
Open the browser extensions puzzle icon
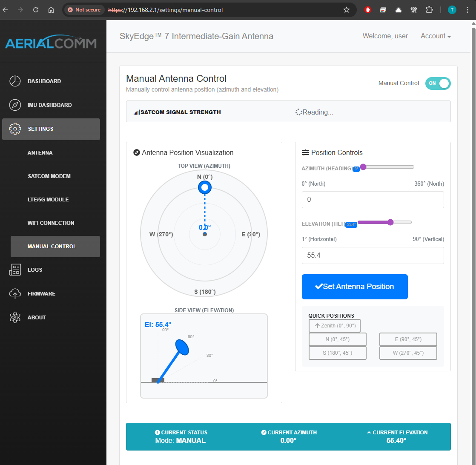pyautogui.click(x=429, y=10)
